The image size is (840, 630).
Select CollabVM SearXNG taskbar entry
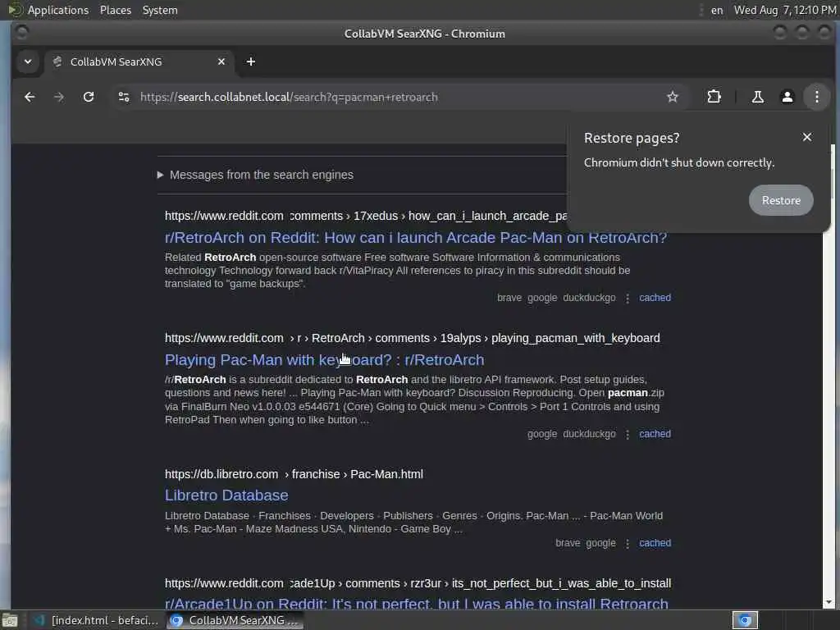click(x=235, y=620)
